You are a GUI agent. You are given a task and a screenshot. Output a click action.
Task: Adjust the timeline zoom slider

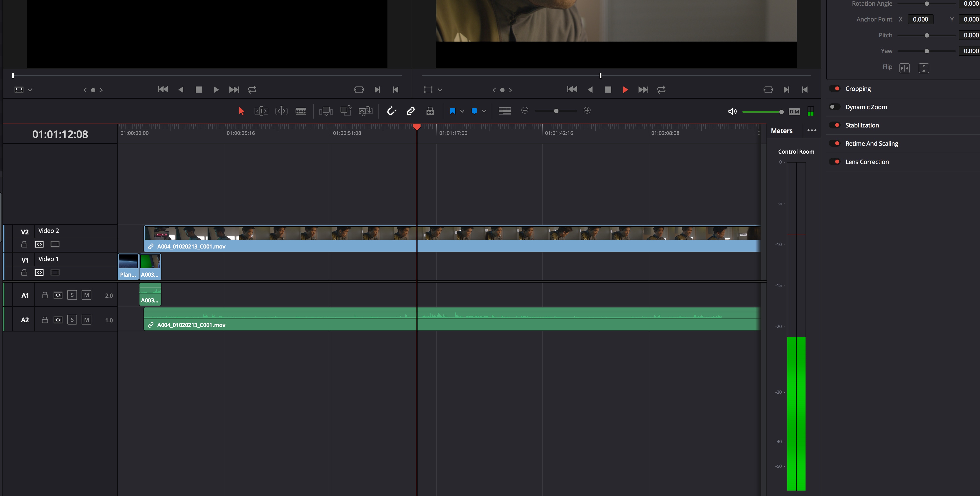(x=556, y=111)
